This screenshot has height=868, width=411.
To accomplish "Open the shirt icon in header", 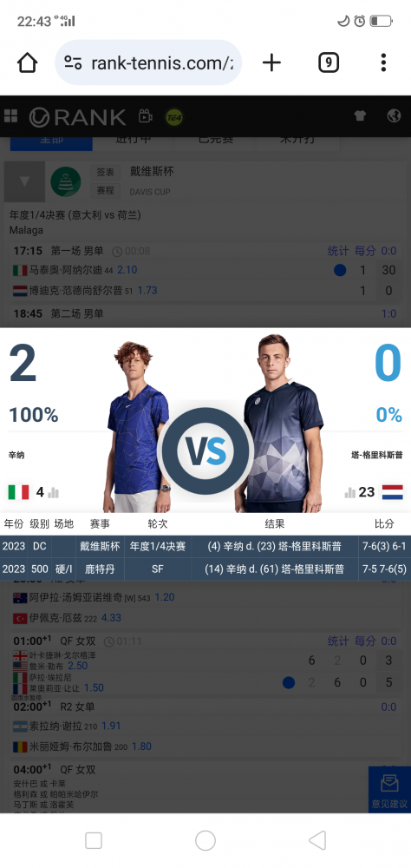I will pos(360,115).
